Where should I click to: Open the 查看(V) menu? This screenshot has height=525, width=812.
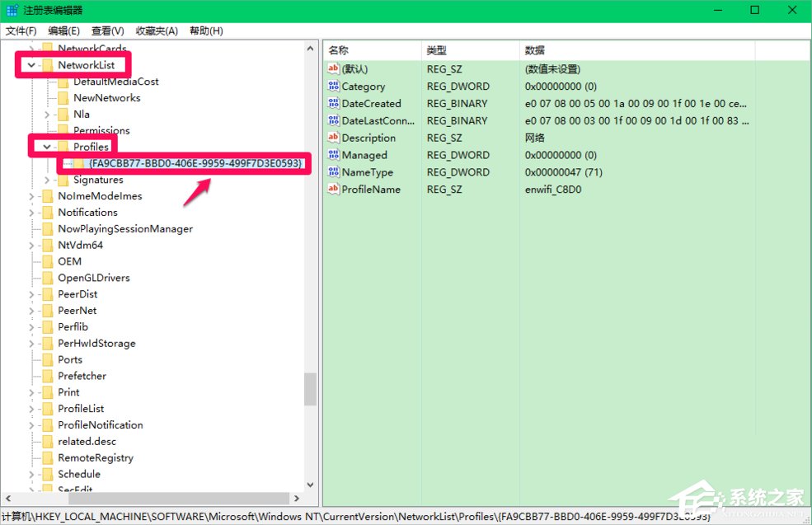point(107,30)
